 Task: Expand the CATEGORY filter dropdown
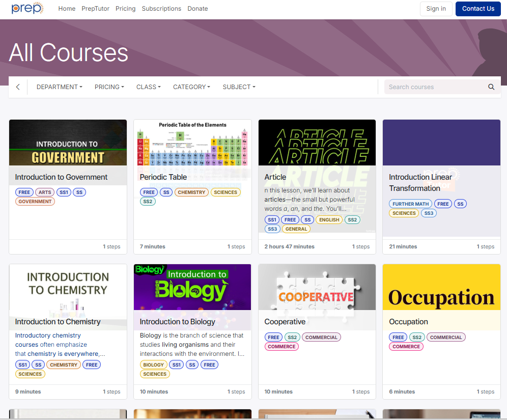click(191, 87)
